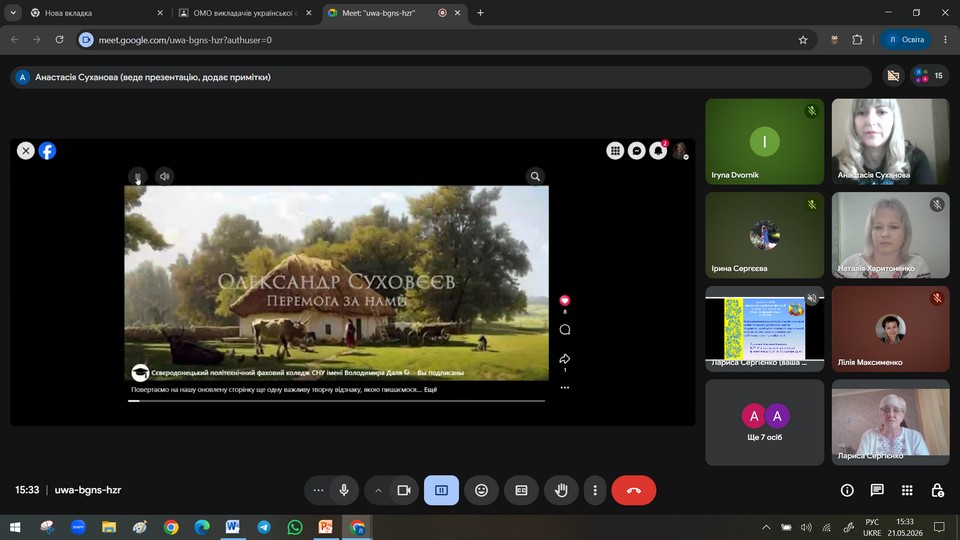The image size is (960, 540).
Task: Open Zoom from taskbar
Action: click(78, 527)
